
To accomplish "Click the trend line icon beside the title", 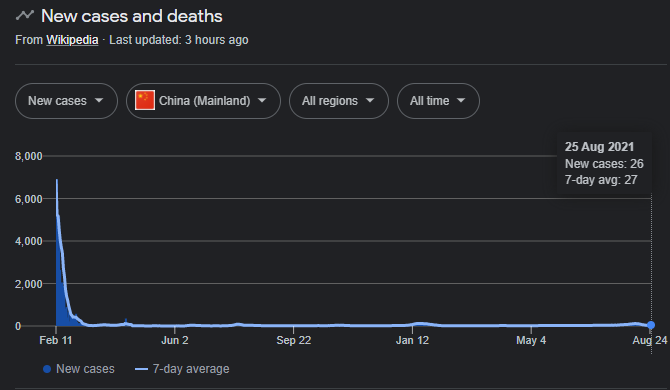I will coord(25,15).
